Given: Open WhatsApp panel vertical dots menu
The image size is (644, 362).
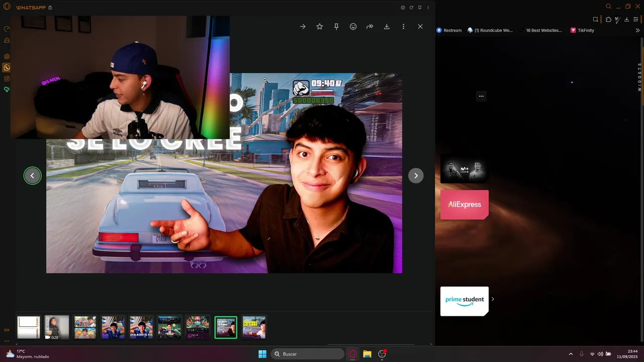Looking at the screenshot, I should pos(428,8).
